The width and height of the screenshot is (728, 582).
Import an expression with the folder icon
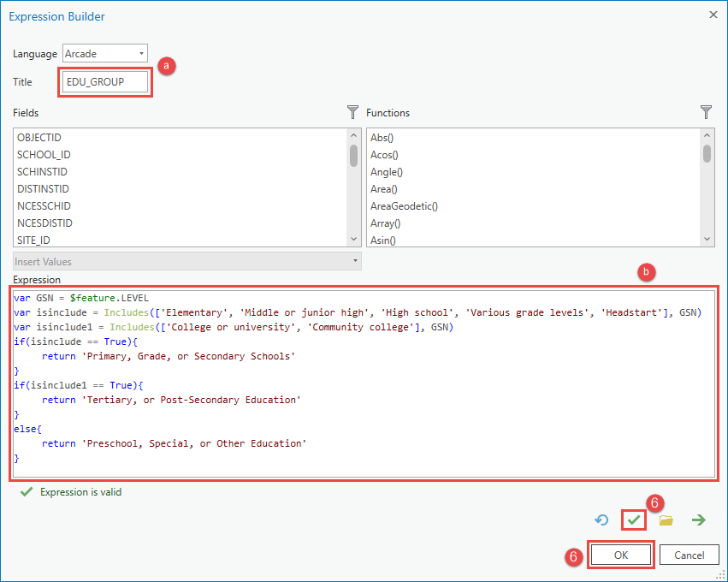coord(666,520)
